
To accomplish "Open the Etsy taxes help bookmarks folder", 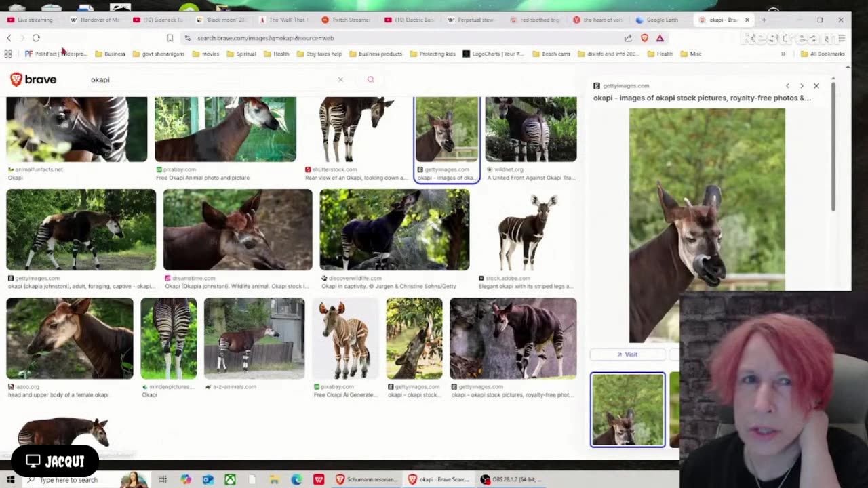I will click(x=319, y=54).
